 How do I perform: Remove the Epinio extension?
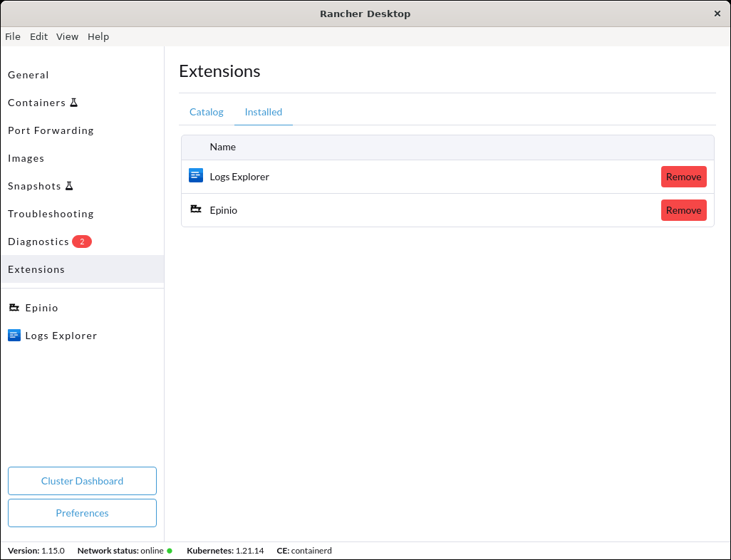(683, 209)
